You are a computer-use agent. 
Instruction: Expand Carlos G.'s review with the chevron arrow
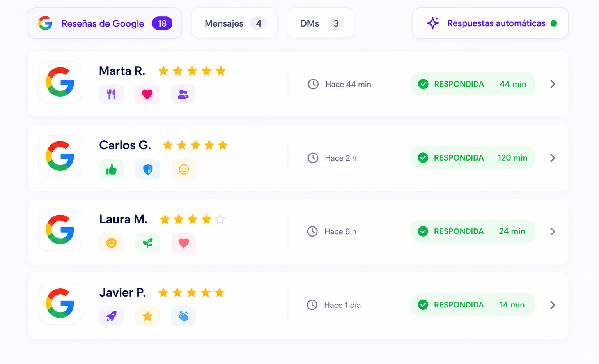(553, 158)
